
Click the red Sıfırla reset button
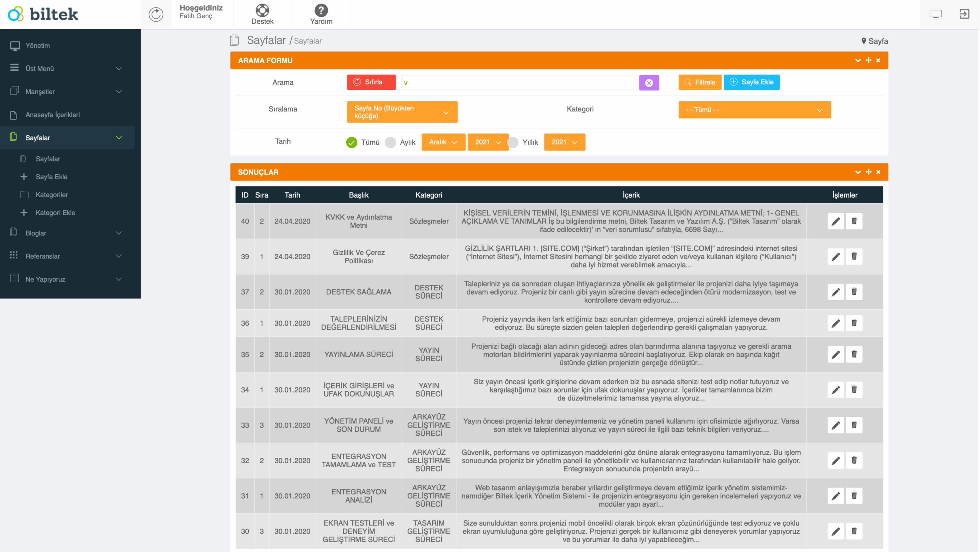(371, 82)
